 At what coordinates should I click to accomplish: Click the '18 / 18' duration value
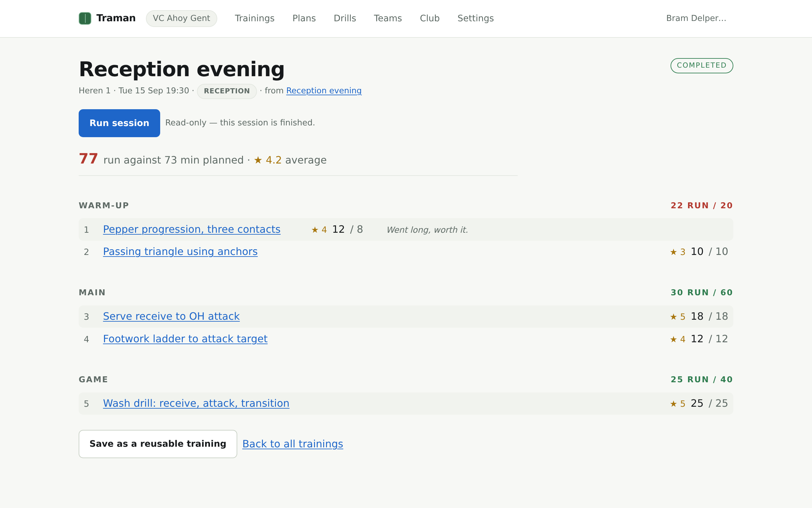tap(709, 317)
